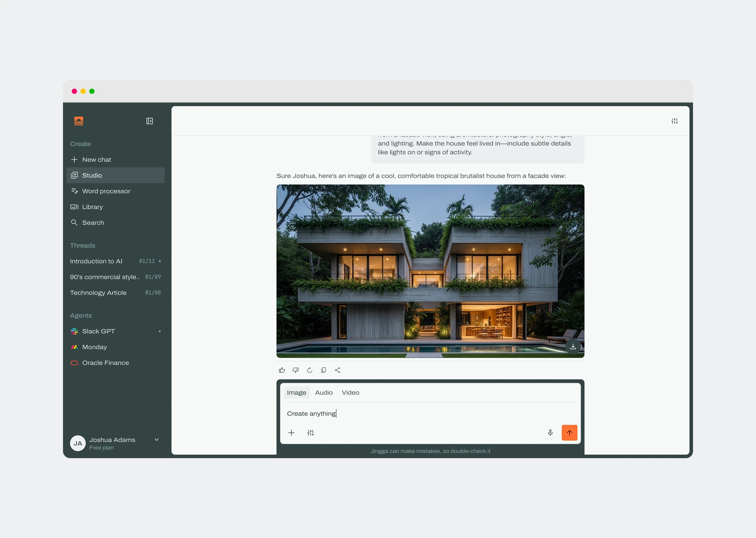Share the response
756x538 pixels.
337,370
